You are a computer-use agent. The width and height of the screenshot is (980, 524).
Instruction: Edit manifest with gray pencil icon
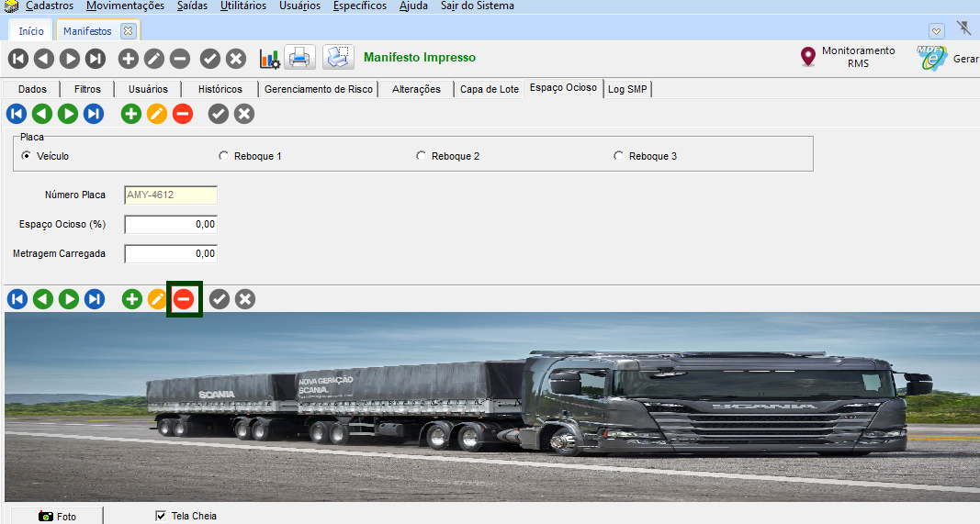(153, 59)
